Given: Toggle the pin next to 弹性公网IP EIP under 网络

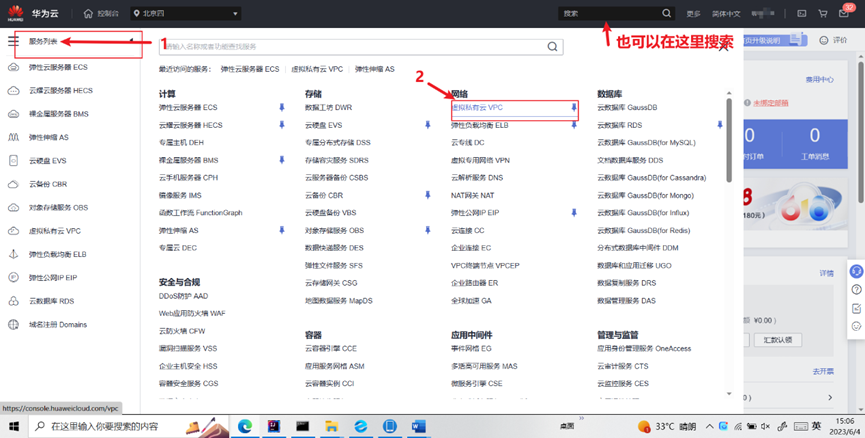Looking at the screenshot, I should (574, 212).
